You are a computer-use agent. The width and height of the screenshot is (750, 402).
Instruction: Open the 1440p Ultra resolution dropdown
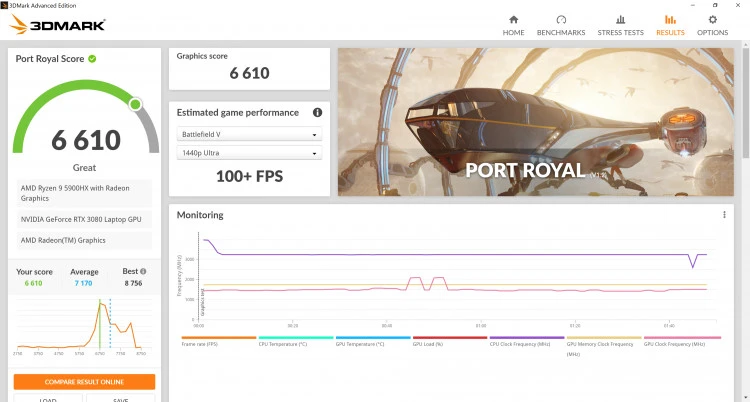249,153
